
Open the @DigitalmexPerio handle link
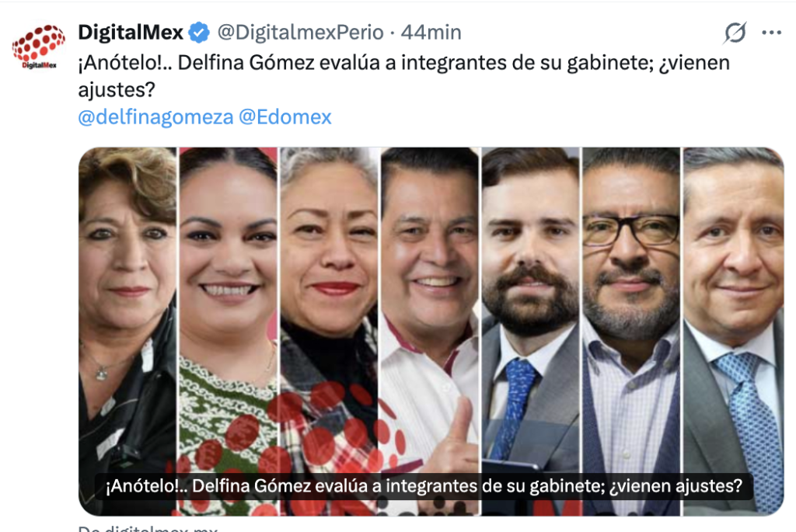[300, 33]
